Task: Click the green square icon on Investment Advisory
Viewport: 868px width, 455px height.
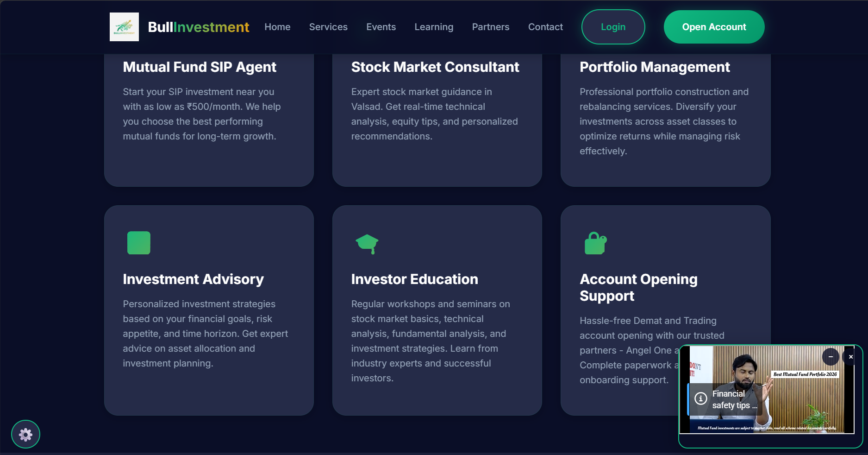Action: (x=138, y=243)
